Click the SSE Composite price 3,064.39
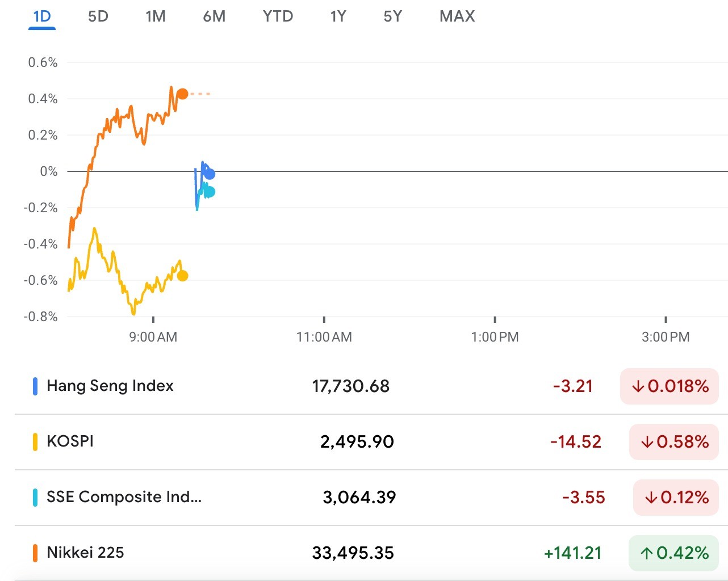728x581 pixels. [359, 498]
